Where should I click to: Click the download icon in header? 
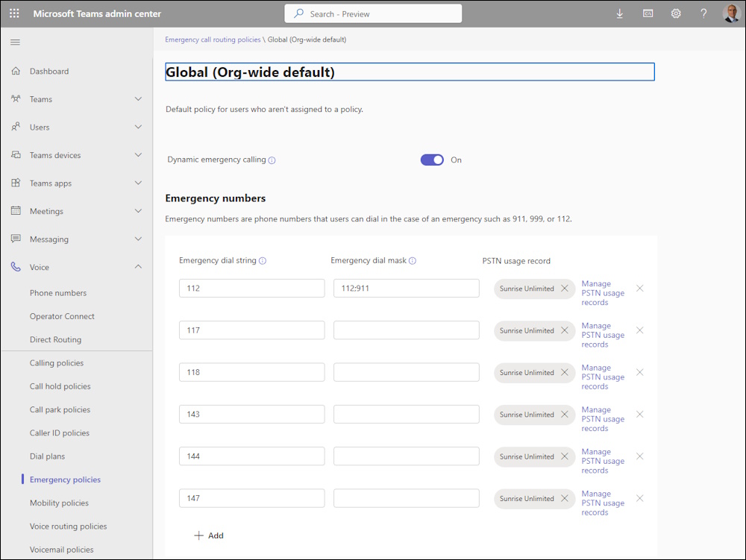[619, 13]
